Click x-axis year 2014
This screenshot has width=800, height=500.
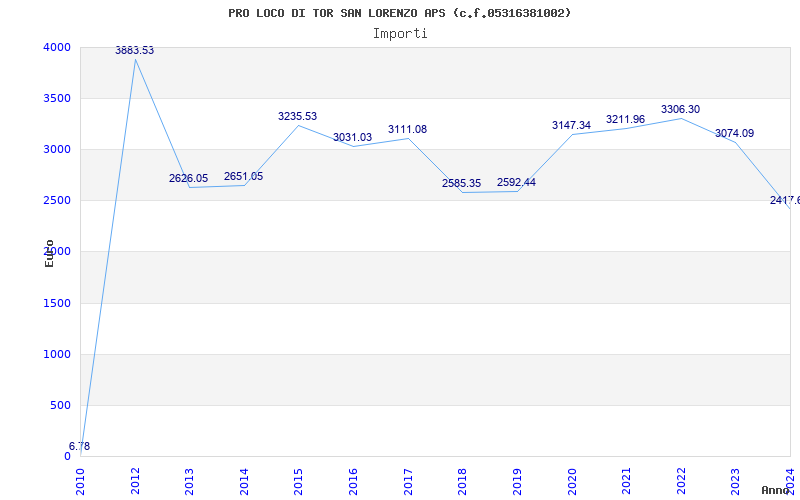244,482
